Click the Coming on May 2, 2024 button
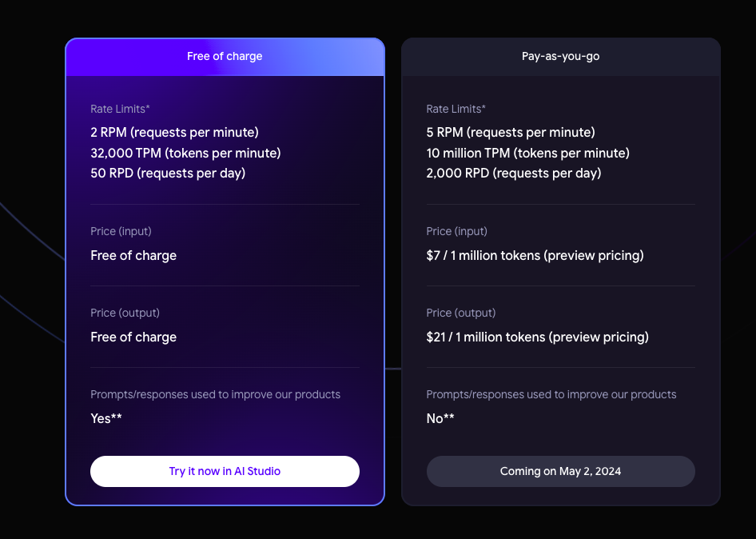The image size is (756, 539). tap(560, 471)
